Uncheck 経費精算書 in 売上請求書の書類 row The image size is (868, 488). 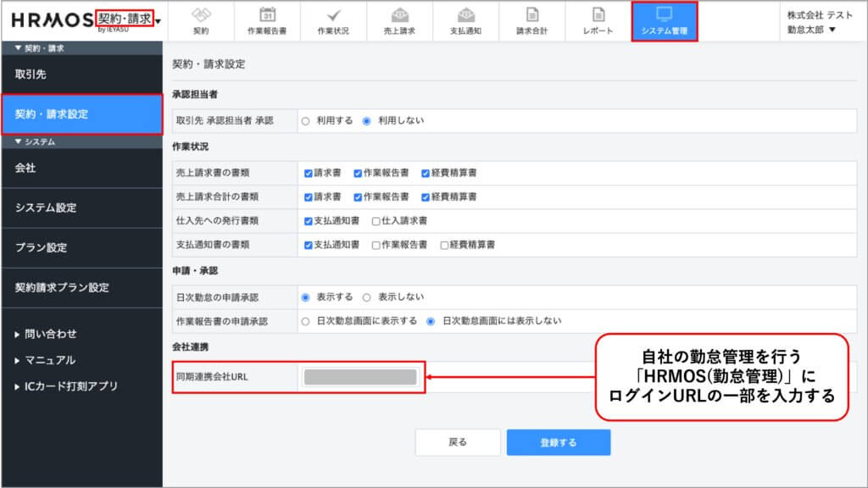(426, 173)
